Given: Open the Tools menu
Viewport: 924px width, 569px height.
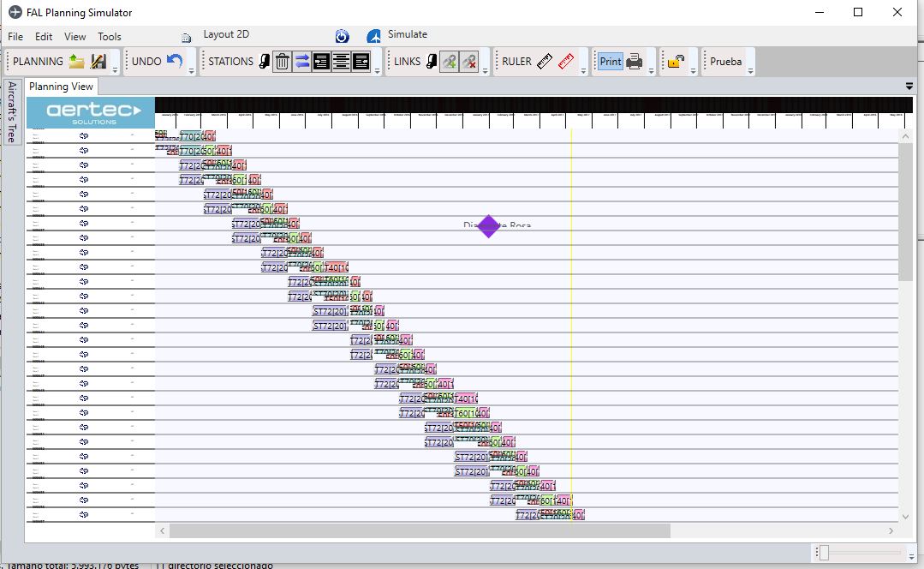Looking at the screenshot, I should point(110,37).
